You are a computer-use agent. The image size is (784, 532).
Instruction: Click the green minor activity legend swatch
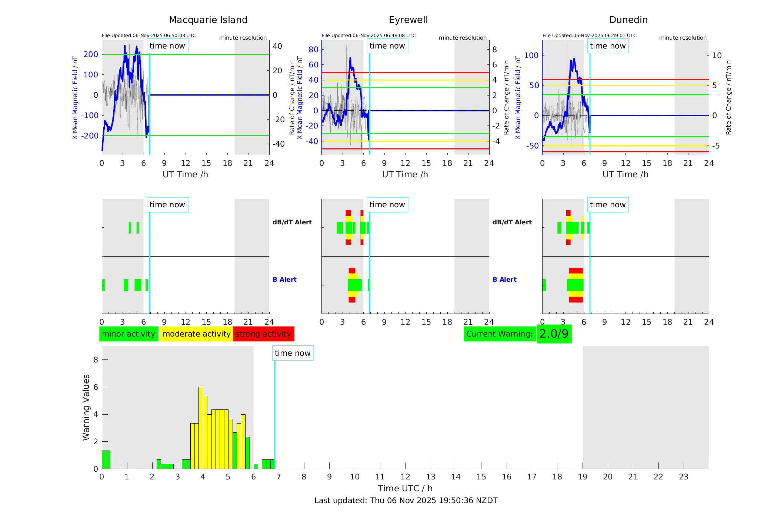point(129,334)
